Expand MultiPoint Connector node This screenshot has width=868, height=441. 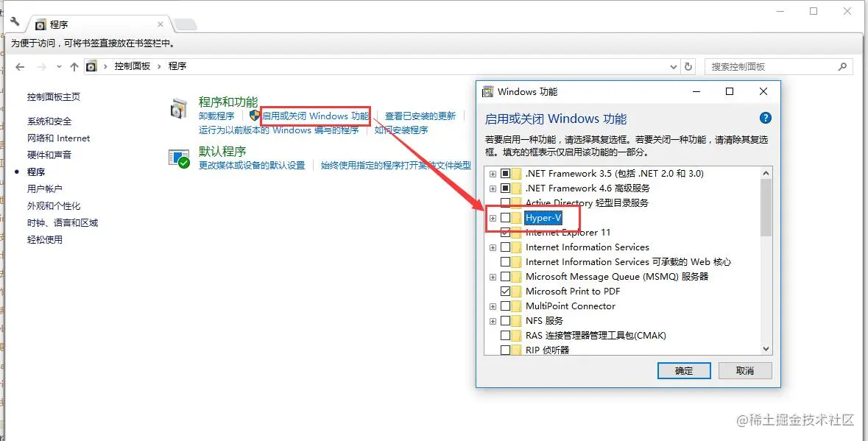[x=493, y=306]
